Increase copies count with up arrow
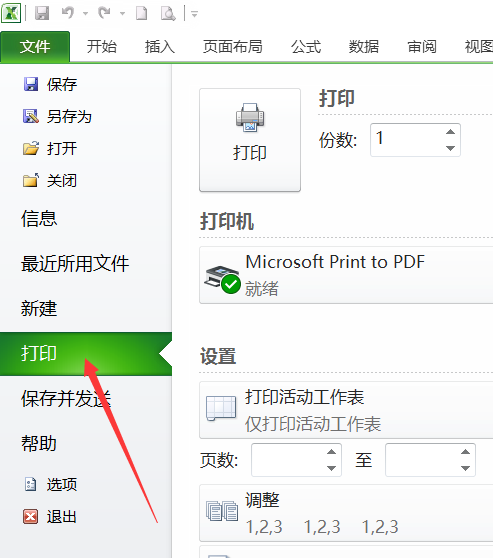The width and height of the screenshot is (493, 558). tap(451, 132)
